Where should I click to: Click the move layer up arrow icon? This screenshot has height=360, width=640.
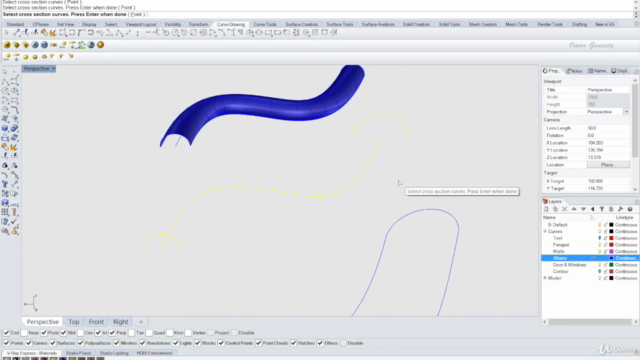pyautogui.click(x=574, y=209)
